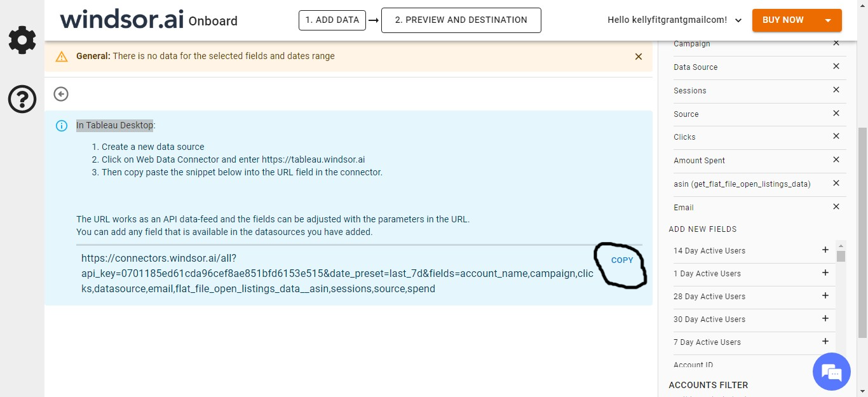
Task: Click the '14 Day Active Users' label
Action: (709, 251)
